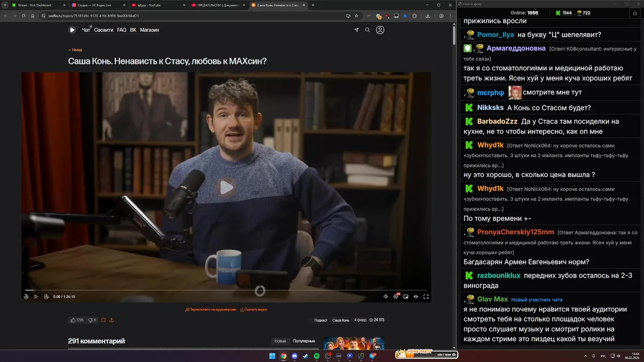Click the Meme Party progress widget
This screenshot has width=644, height=362.
[x=426, y=354]
